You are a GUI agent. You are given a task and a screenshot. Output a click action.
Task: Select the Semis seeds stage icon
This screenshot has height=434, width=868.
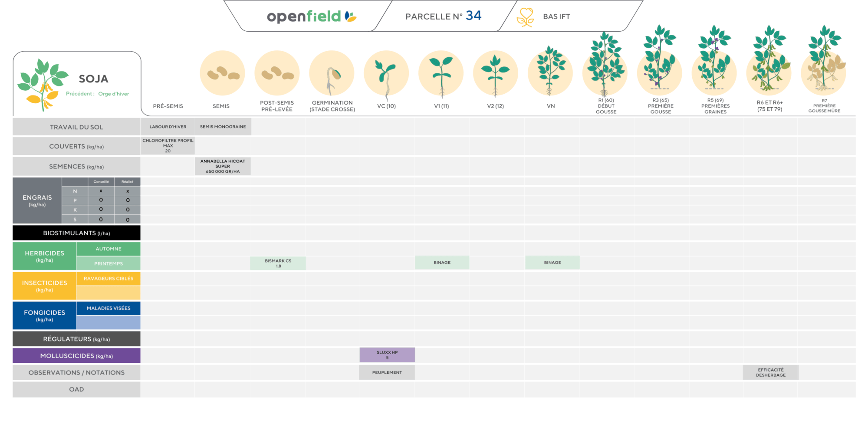[x=222, y=73]
